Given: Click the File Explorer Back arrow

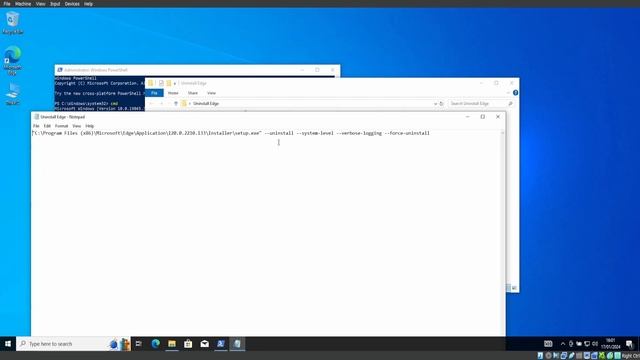Looking at the screenshot, I should point(151,104).
